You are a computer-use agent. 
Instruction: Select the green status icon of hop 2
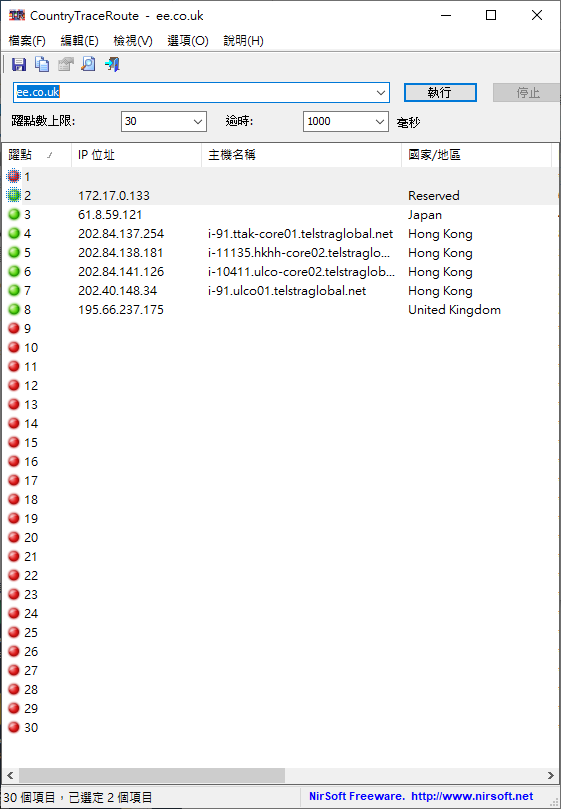tap(14, 196)
